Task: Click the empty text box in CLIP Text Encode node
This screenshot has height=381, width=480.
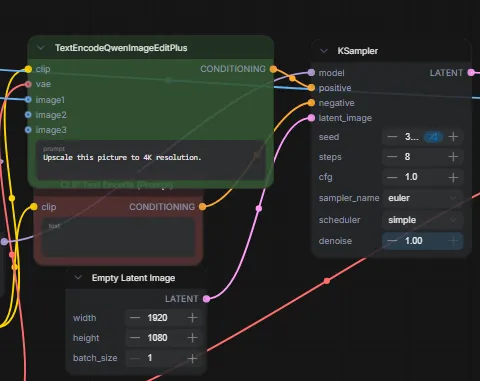Action: click(x=119, y=237)
